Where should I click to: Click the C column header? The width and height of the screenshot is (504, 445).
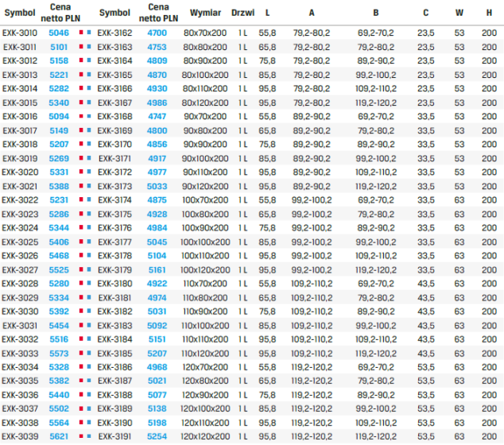click(x=426, y=13)
